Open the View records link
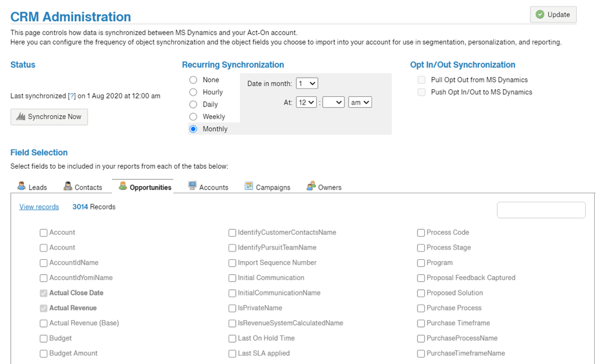This screenshot has height=364, width=598. [x=39, y=207]
